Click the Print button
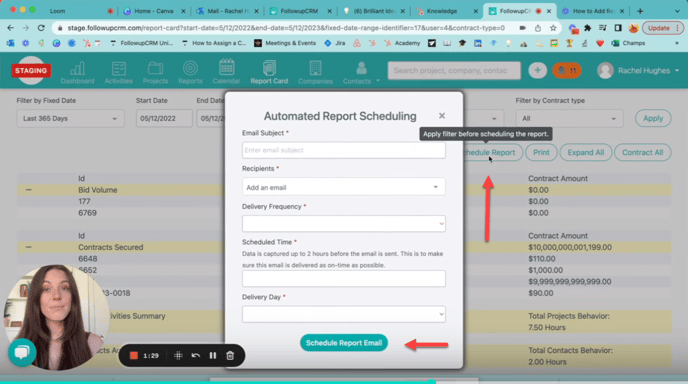688x384 pixels. click(x=541, y=152)
